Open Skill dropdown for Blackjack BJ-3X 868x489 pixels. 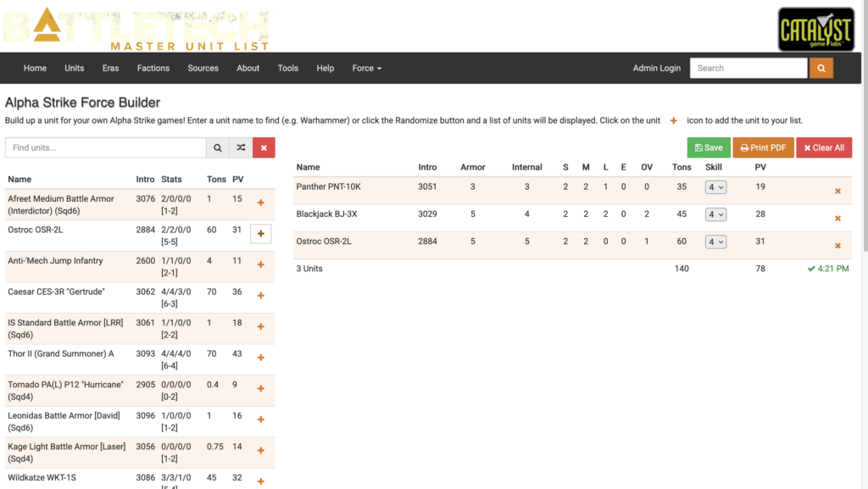click(x=715, y=214)
